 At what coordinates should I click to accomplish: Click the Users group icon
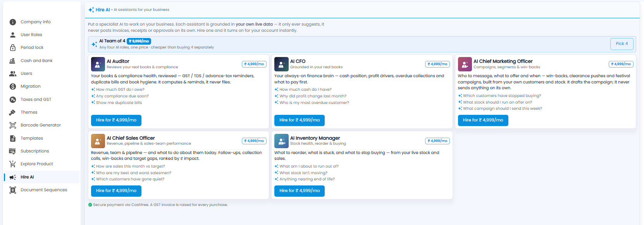[13, 74]
